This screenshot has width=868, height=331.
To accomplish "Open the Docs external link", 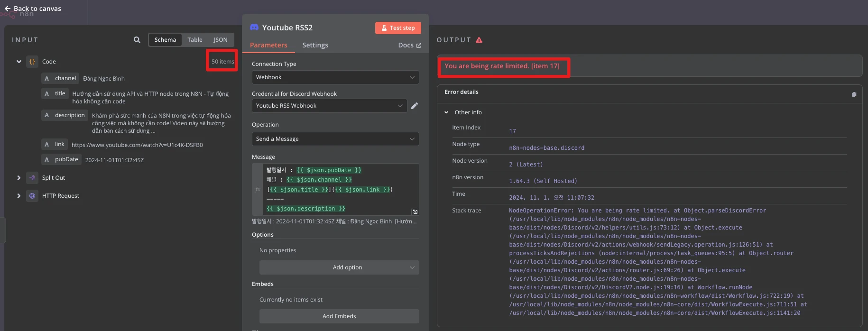I will (x=410, y=45).
